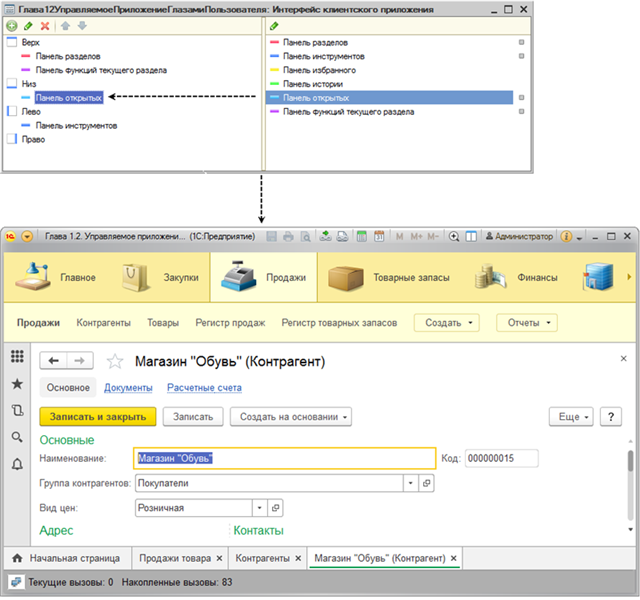Open the Вид цен dropdown arrow

point(258,508)
